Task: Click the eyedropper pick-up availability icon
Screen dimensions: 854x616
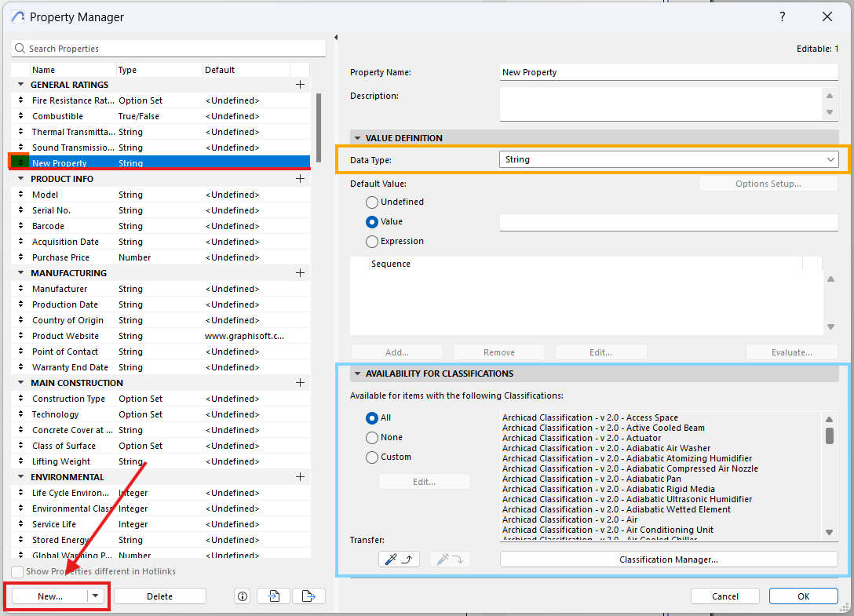Action: [x=399, y=560]
